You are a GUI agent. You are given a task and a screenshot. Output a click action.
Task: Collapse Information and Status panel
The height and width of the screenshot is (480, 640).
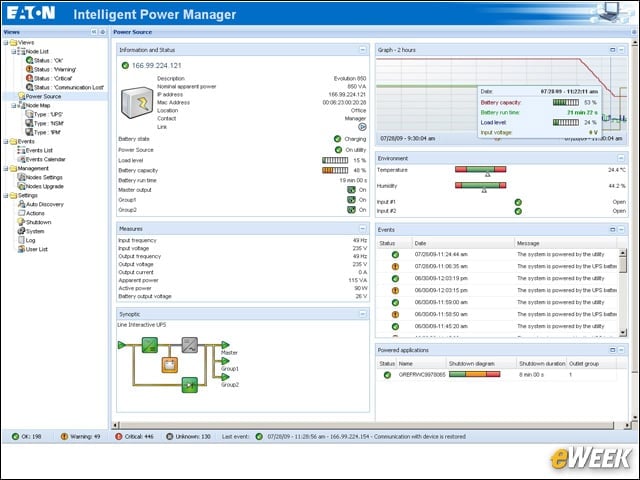[362, 49]
